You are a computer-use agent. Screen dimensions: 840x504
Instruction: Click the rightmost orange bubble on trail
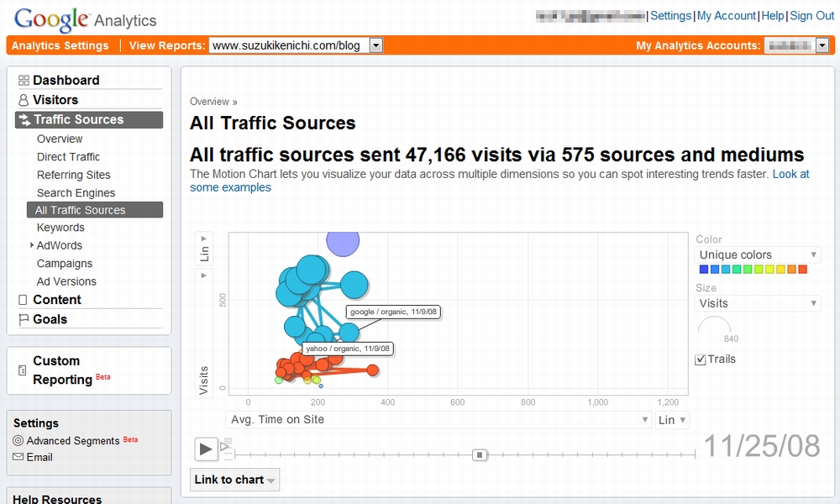[x=373, y=370]
